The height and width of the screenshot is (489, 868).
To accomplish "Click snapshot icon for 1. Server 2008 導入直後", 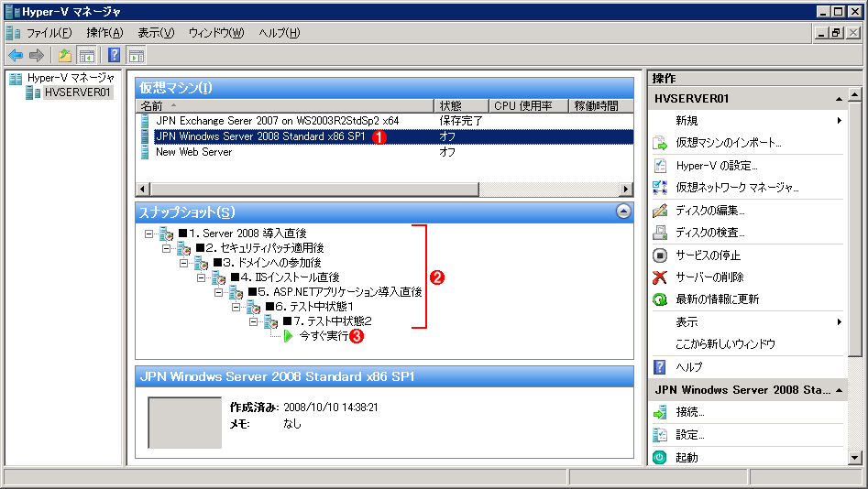I will pos(166,234).
